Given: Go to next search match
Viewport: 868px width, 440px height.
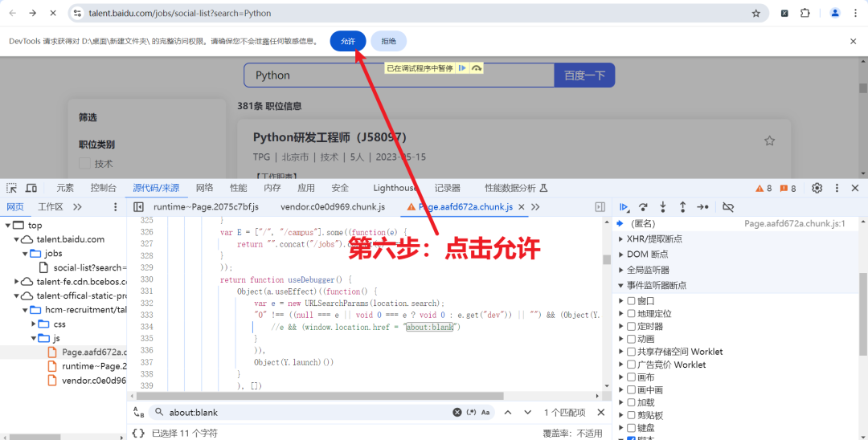Looking at the screenshot, I should pyautogui.click(x=527, y=413).
